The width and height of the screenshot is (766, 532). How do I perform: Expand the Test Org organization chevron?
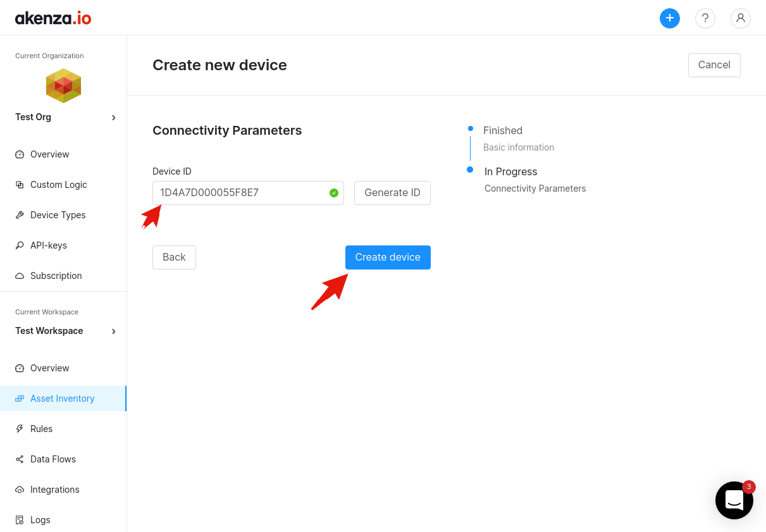click(114, 118)
